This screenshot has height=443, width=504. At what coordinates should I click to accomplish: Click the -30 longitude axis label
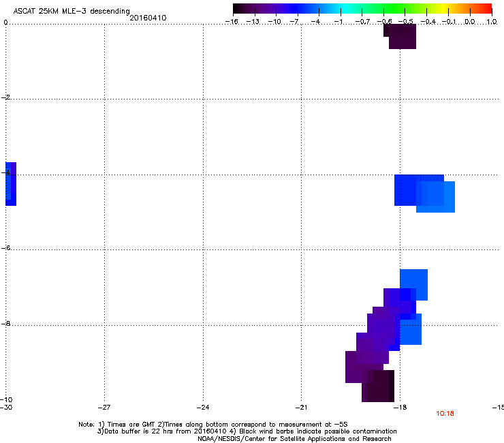[6, 408]
